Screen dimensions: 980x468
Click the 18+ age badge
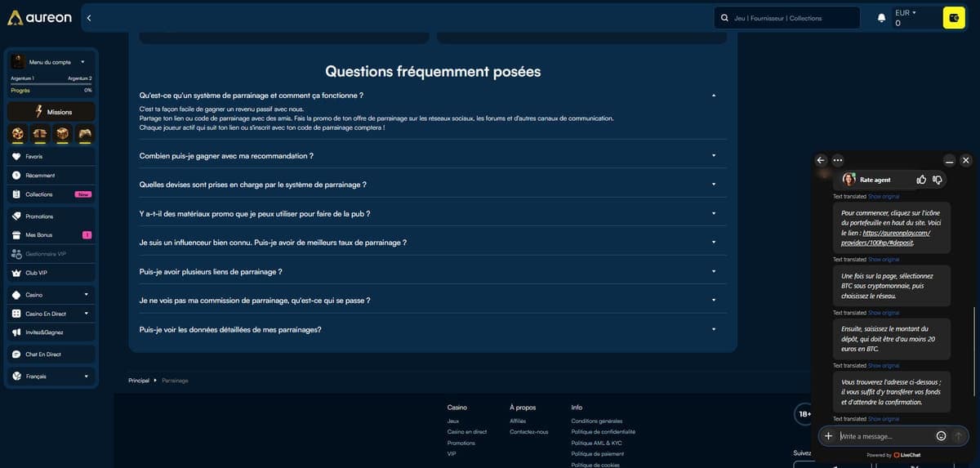click(x=804, y=414)
